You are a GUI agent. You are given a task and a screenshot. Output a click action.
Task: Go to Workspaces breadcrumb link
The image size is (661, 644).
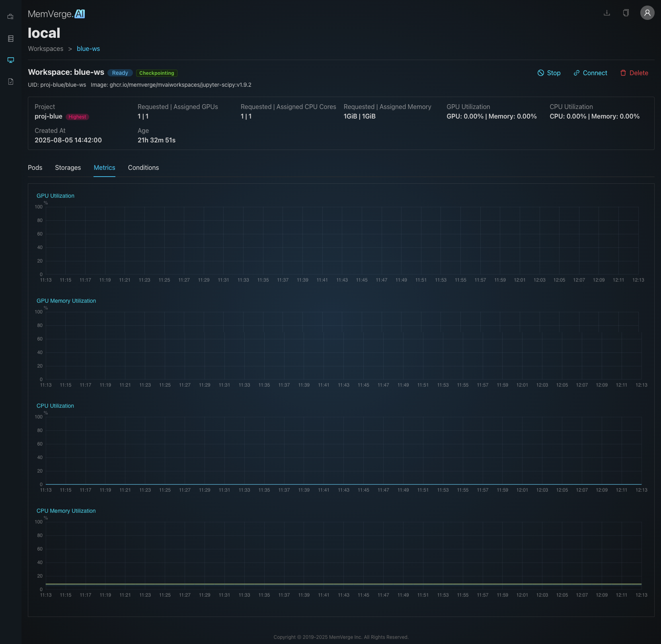coord(45,49)
